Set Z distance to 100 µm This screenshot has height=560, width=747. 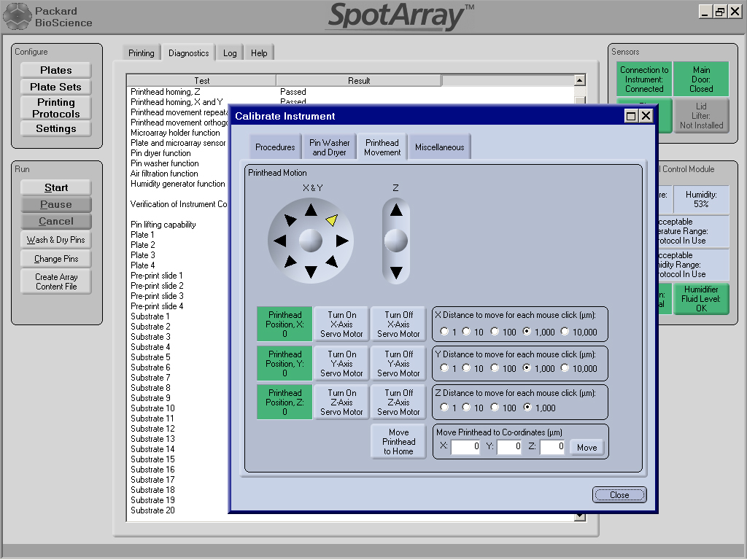click(x=495, y=407)
